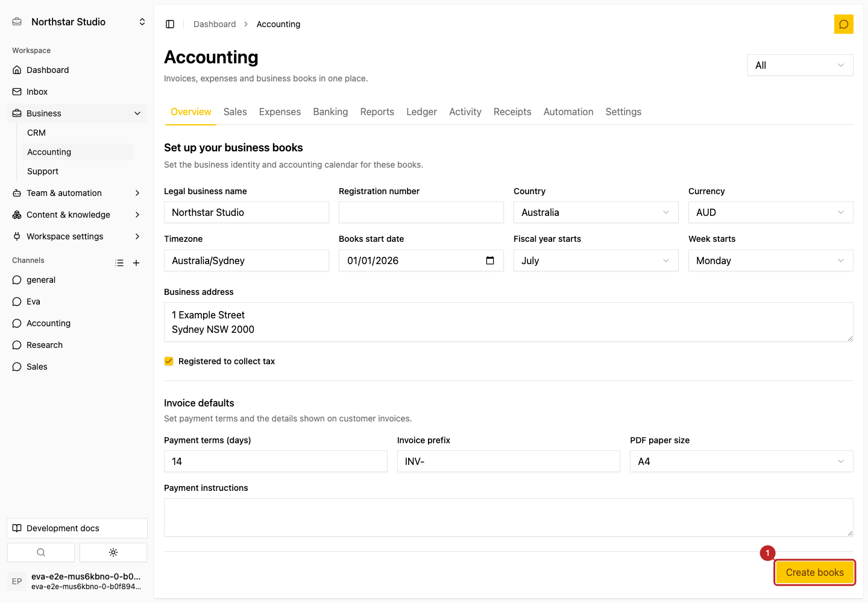868x603 pixels.
Task: Click the search magnifier button
Action: point(41,552)
